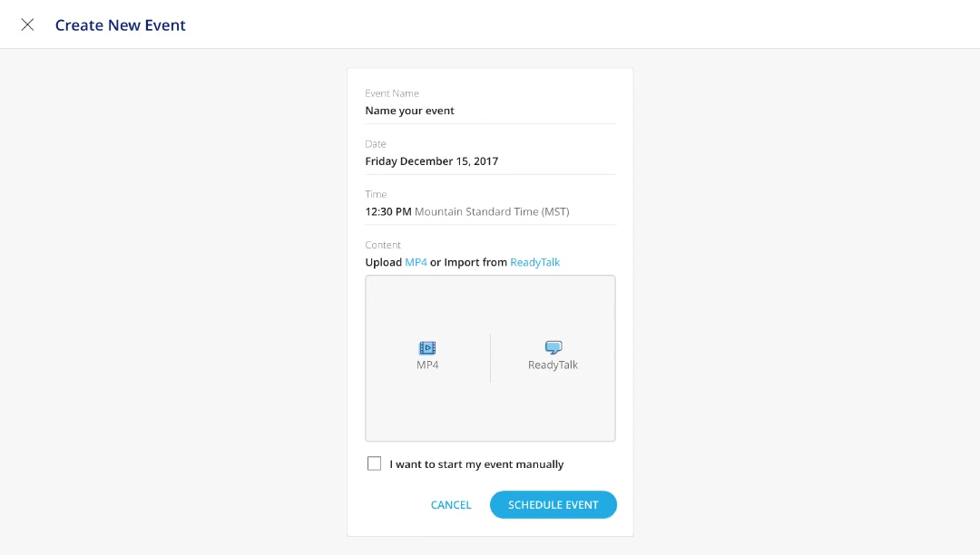Change the 12:30 PM time value

388,211
